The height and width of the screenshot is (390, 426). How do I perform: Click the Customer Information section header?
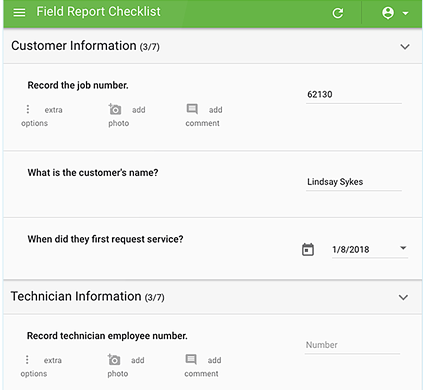click(213, 46)
